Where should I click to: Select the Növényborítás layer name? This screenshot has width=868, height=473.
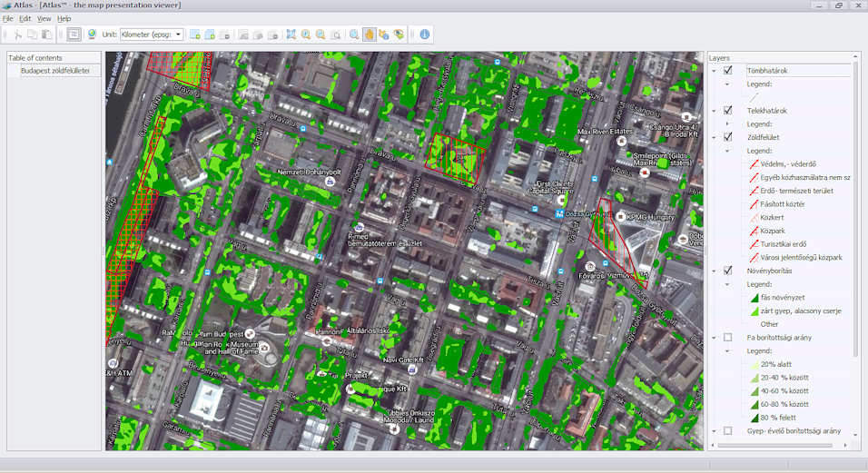tap(769, 271)
